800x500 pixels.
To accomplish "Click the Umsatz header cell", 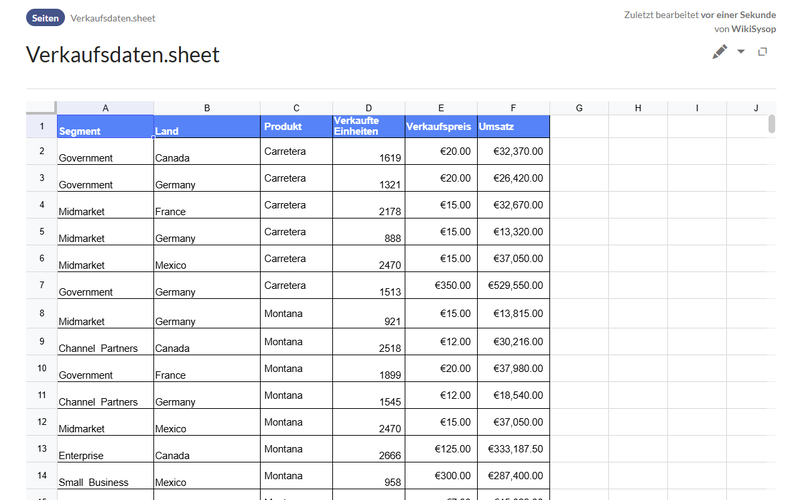I will pos(513,127).
